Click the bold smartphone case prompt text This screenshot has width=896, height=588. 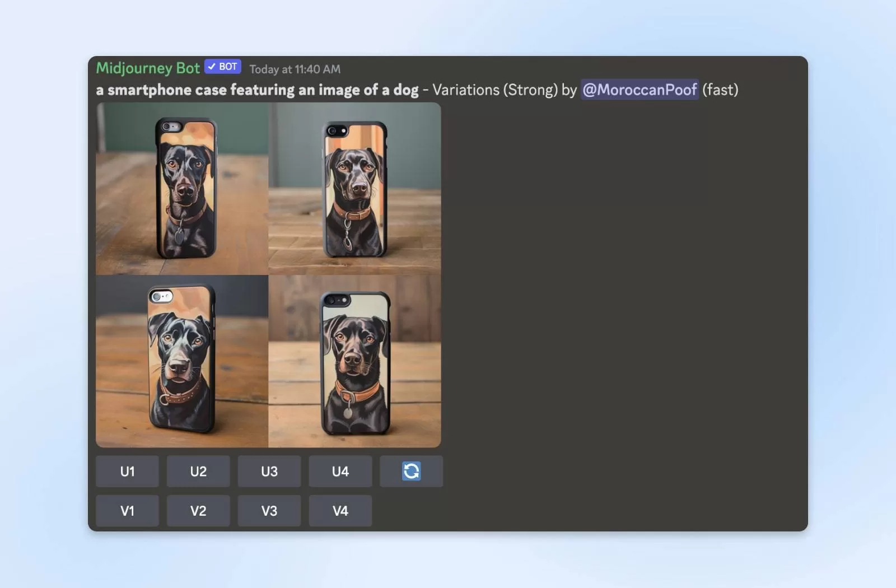(257, 90)
